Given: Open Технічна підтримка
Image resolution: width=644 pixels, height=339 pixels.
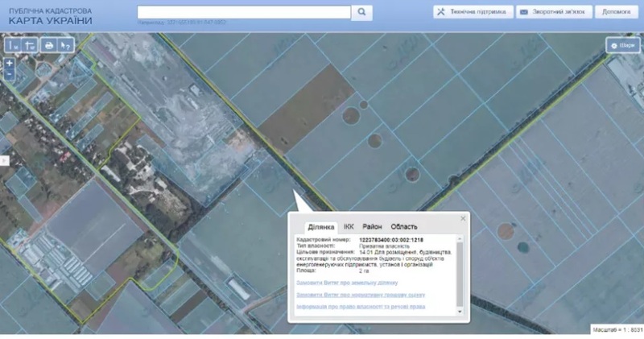Looking at the screenshot, I should coord(472,12).
